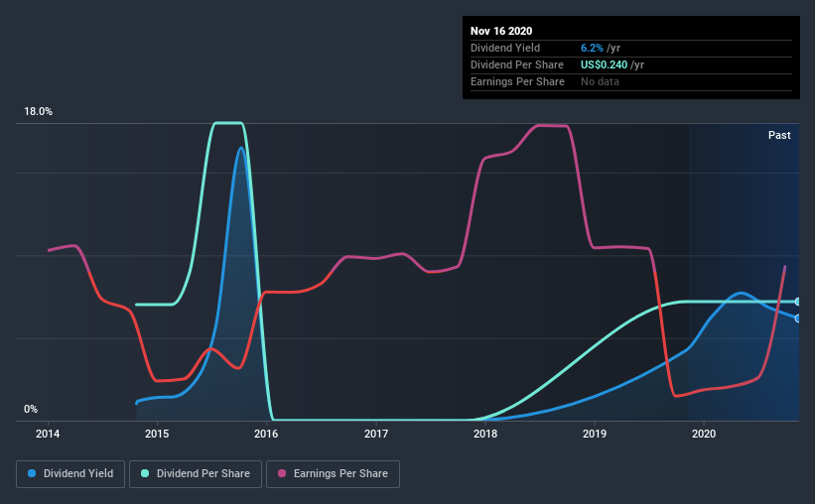Toggle the Earnings Per Share legend button
815x504 pixels.
[333, 474]
